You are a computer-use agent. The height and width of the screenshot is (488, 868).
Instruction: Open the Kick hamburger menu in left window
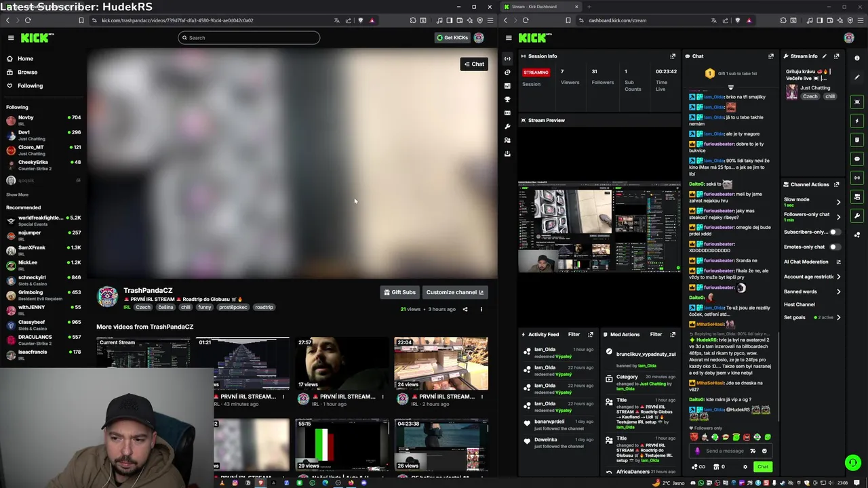pos(11,38)
